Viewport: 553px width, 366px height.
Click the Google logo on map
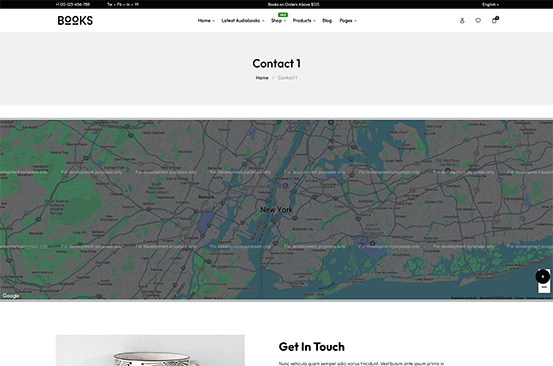point(11,296)
